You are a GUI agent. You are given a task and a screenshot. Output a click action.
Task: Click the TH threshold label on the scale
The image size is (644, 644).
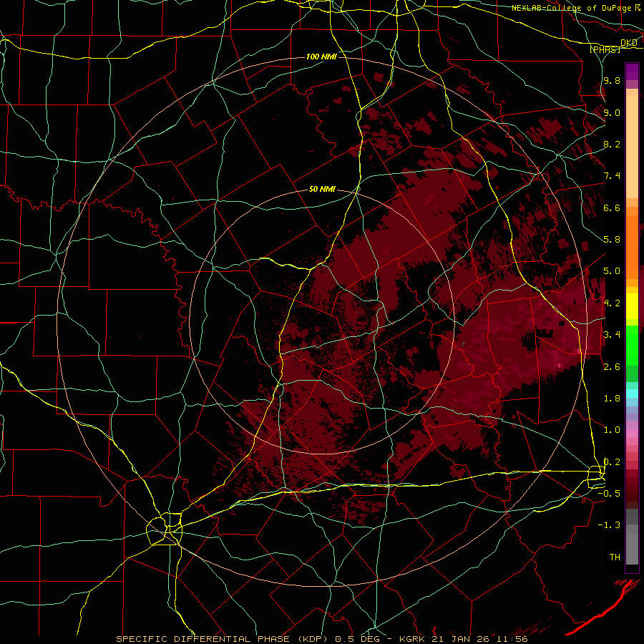tap(615, 557)
